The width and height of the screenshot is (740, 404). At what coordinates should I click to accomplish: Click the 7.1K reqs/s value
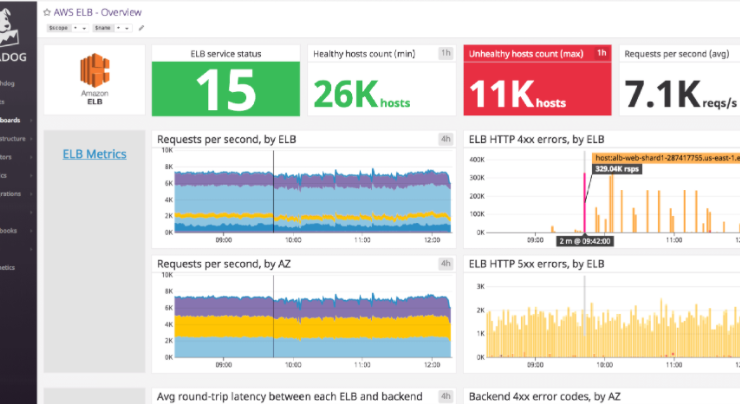tap(681, 94)
